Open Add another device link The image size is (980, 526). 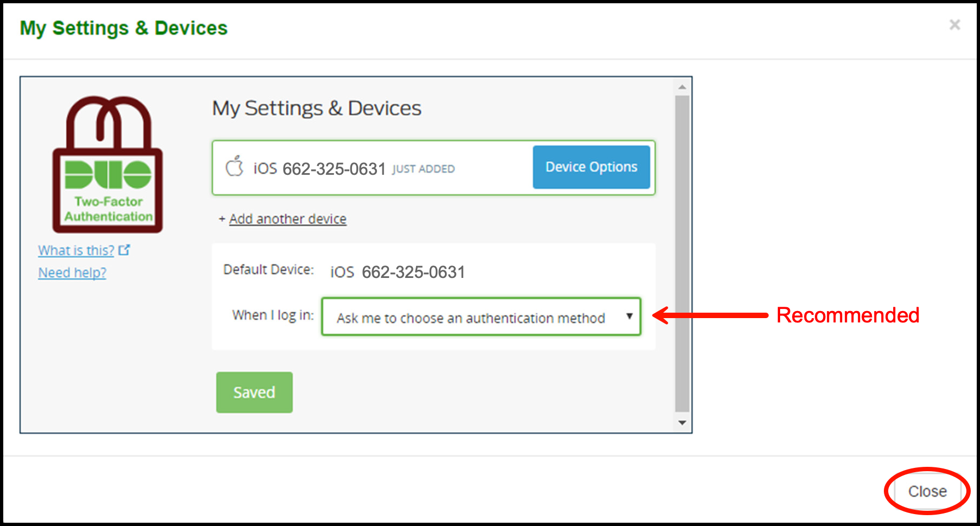[287, 219]
